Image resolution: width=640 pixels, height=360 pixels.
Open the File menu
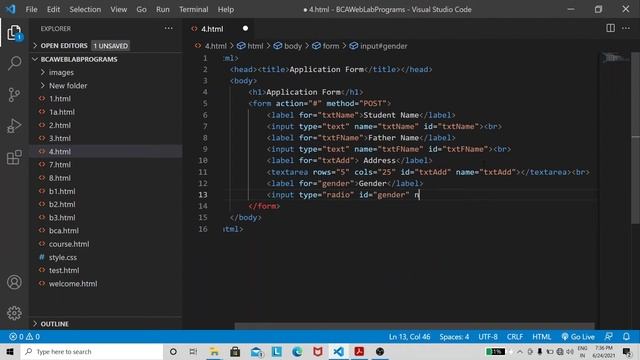pos(31,9)
